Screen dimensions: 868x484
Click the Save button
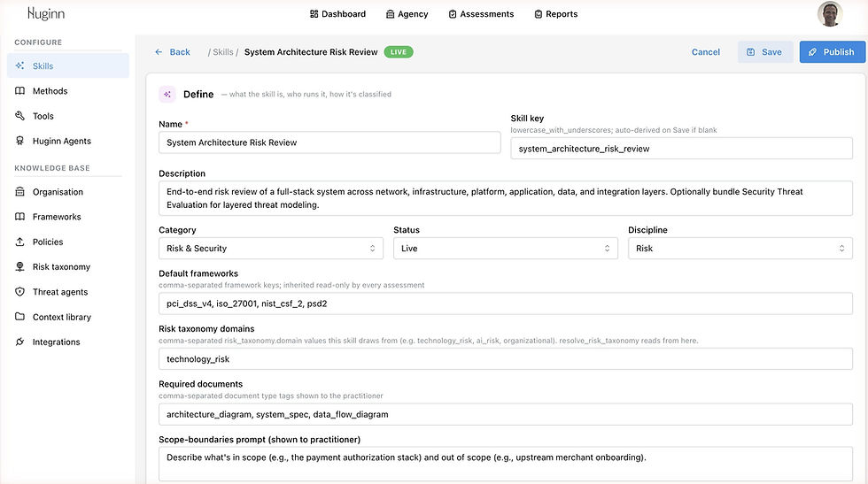[765, 52]
